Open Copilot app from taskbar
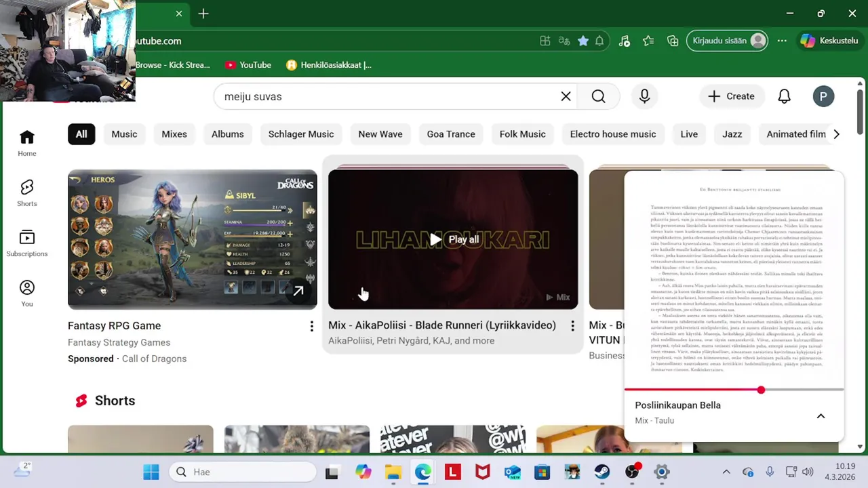 click(363, 472)
